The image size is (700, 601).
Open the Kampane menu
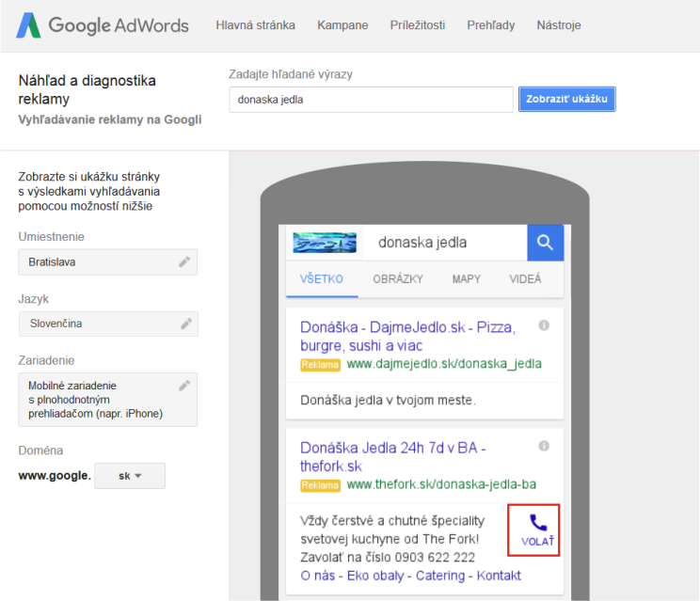[342, 25]
